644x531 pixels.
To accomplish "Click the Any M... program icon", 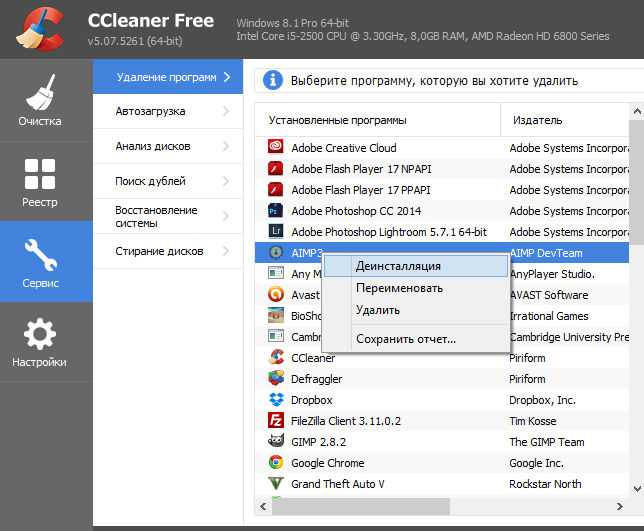I will point(276,273).
